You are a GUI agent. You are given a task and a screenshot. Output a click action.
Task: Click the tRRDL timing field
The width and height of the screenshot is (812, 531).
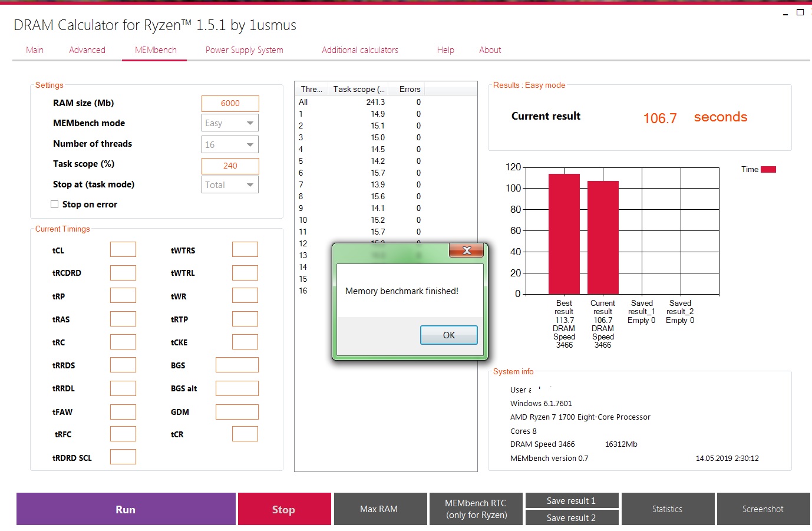[x=123, y=388]
